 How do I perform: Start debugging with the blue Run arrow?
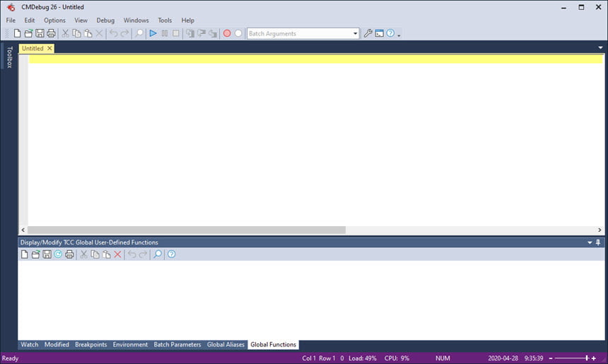tap(153, 33)
